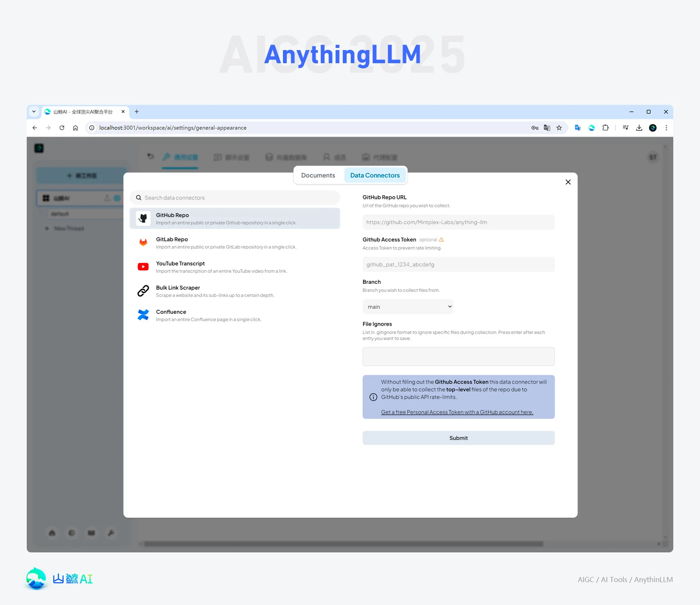
Task: Click the YouTube Transcript row title
Action: point(180,263)
